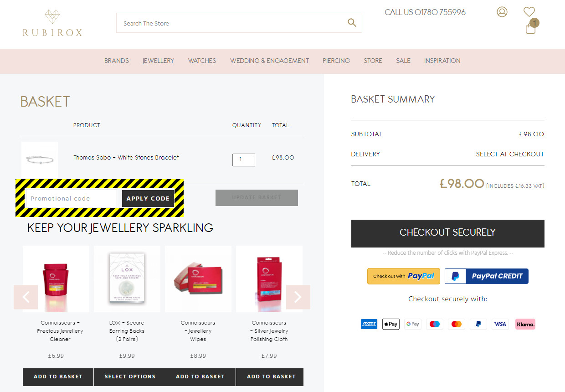Click the search magnifier icon
565x392 pixels.
pyautogui.click(x=352, y=23)
